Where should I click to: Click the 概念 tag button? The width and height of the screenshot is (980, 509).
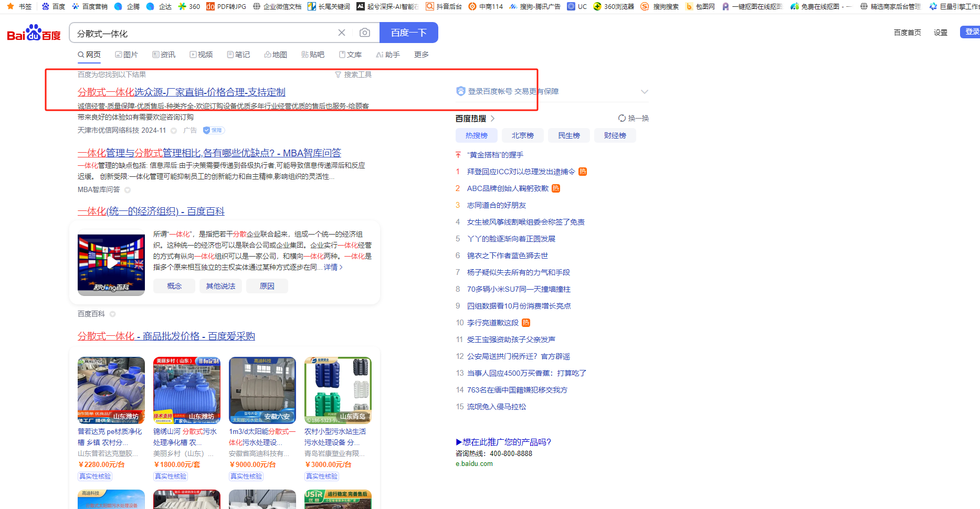[174, 286]
